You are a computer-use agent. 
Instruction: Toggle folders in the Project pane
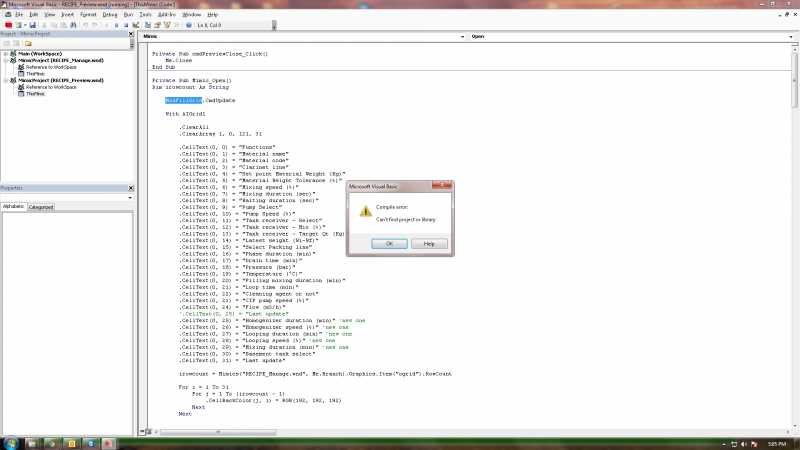pos(28,44)
